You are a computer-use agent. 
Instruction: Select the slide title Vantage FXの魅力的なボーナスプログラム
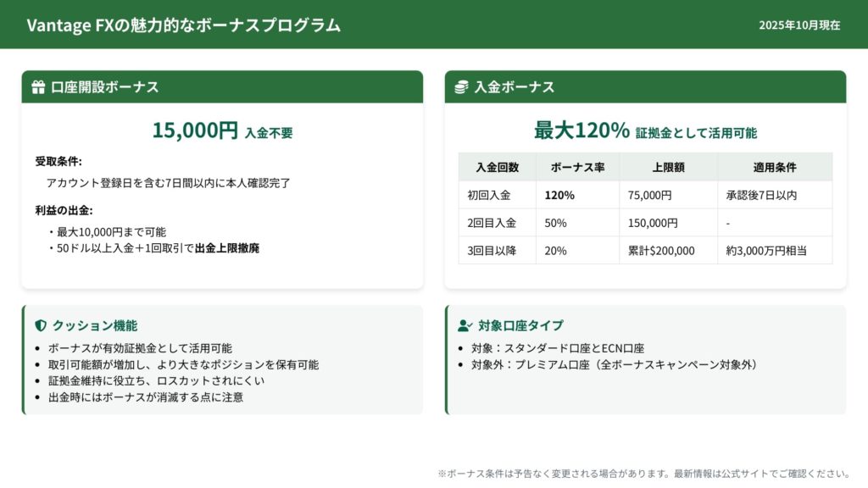tap(183, 25)
